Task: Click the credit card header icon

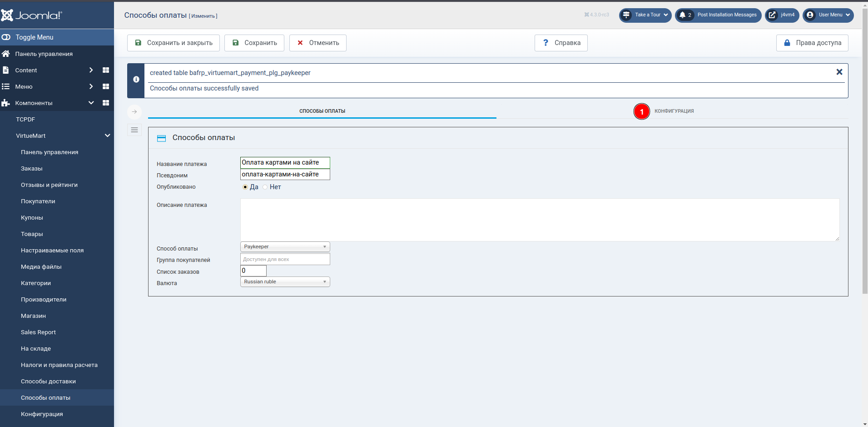Action: 161,138
